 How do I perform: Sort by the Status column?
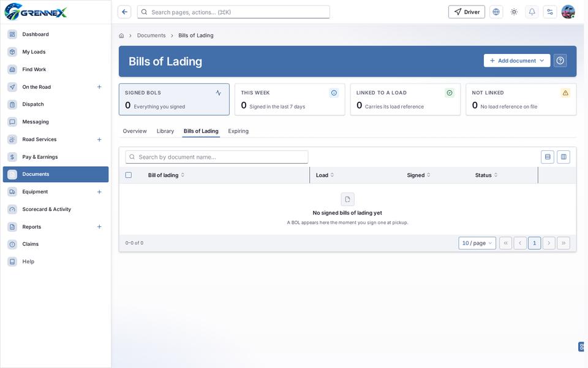coord(486,175)
